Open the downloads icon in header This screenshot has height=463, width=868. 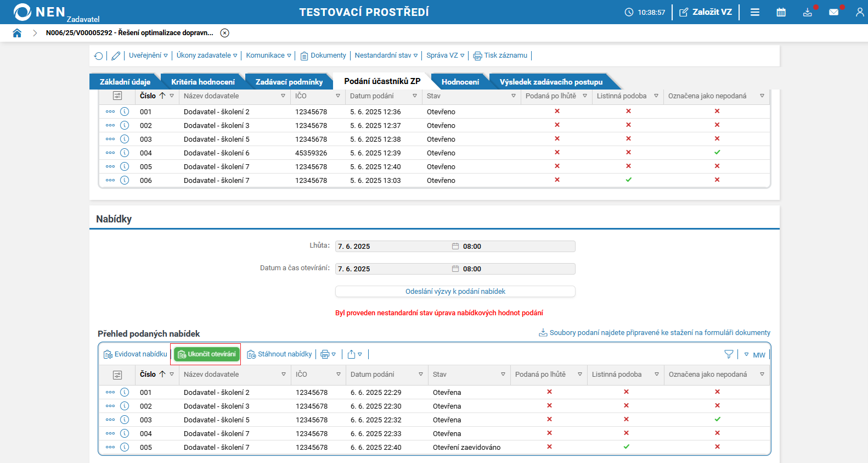pos(807,12)
